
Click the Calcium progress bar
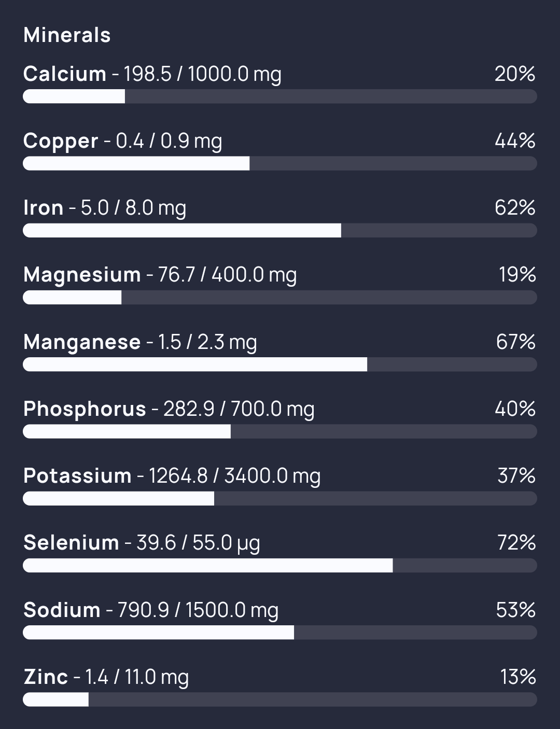click(280, 96)
